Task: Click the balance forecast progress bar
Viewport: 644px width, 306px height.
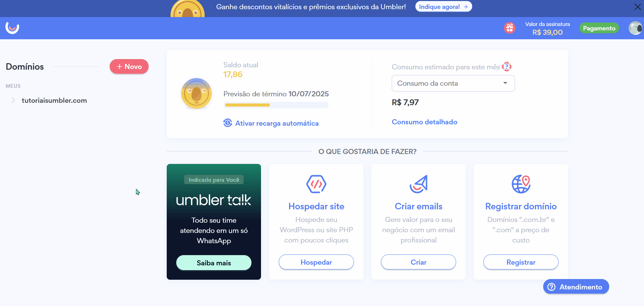Action: point(276,105)
